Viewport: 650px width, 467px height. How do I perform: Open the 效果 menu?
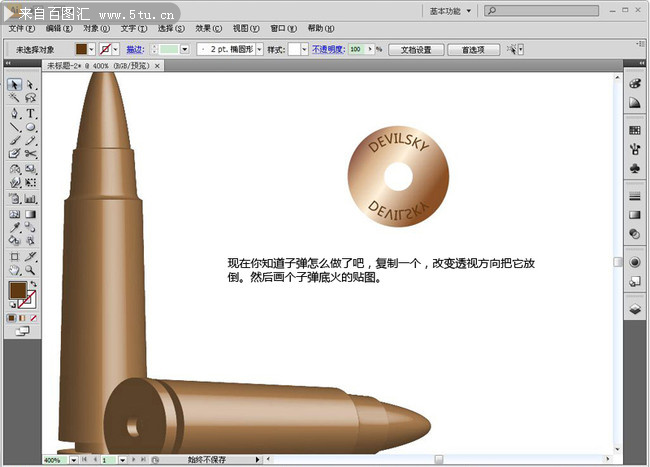click(x=203, y=29)
